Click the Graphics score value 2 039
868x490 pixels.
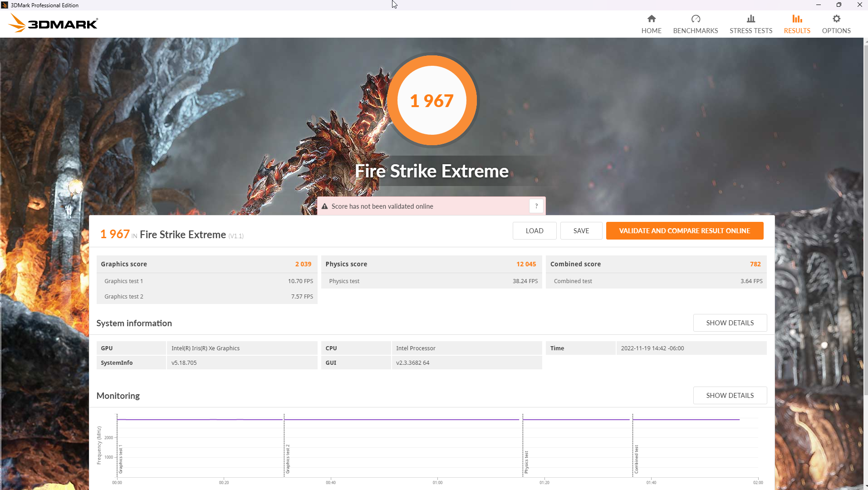[303, 264]
